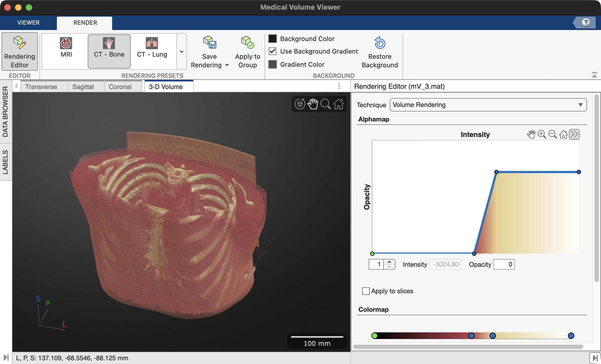The image size is (601, 364).
Task: Click Apply to Group in the ribbon
Action: (247, 52)
